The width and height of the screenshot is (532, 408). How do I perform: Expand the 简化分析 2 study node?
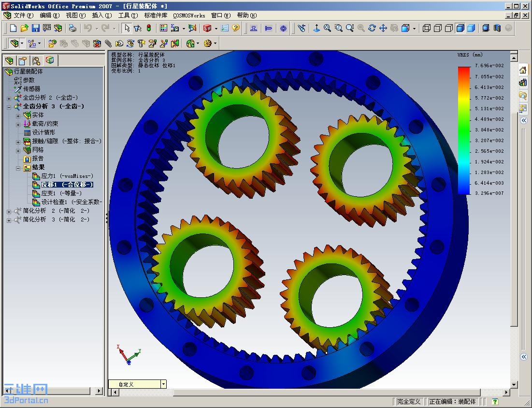click(x=9, y=211)
